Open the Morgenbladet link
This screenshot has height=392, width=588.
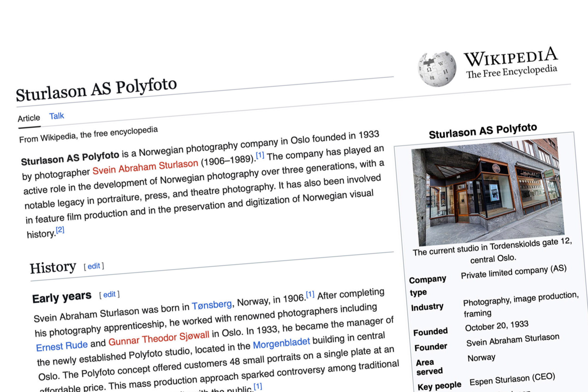(x=282, y=344)
